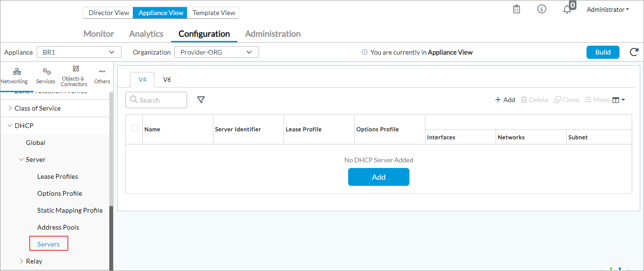Open the Services gear icon tab
The width and height of the screenshot is (644, 271).
tap(46, 76)
